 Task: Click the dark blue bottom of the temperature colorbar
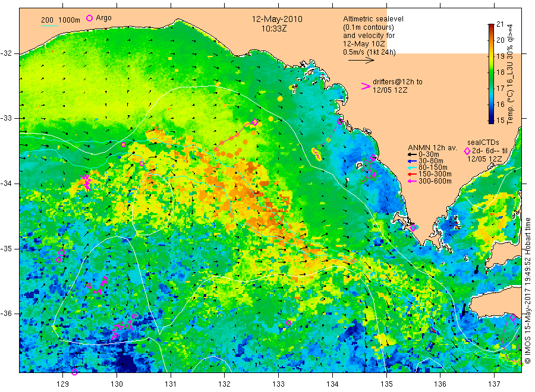click(491, 121)
